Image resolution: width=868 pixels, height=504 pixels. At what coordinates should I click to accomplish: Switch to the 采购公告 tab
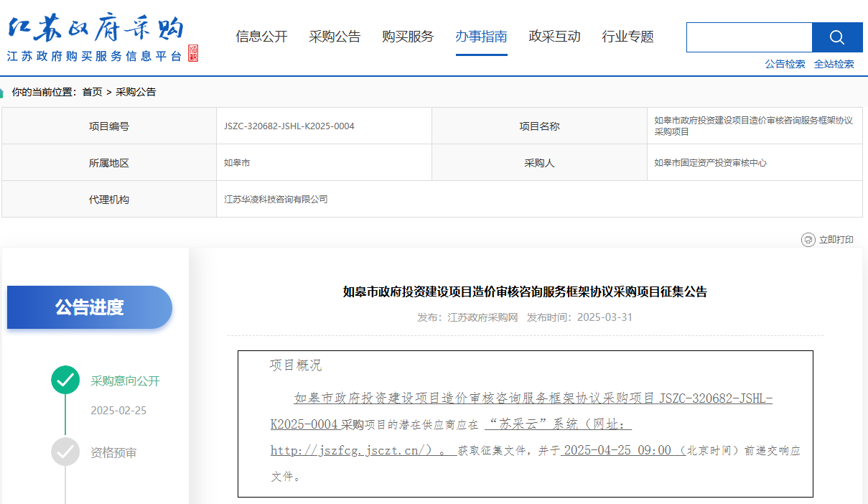pos(336,37)
